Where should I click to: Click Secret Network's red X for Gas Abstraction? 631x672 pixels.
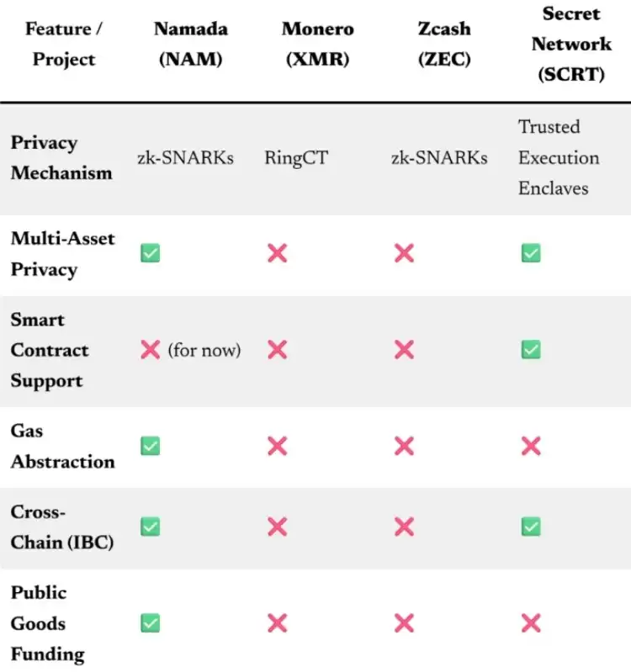click(x=530, y=446)
